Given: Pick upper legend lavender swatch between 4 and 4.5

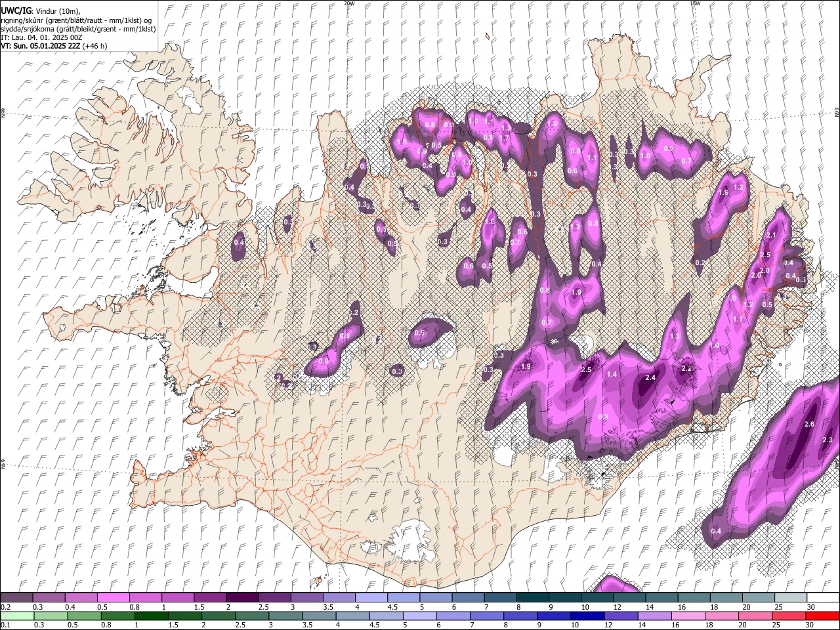Looking at the screenshot, I should pos(371,598).
